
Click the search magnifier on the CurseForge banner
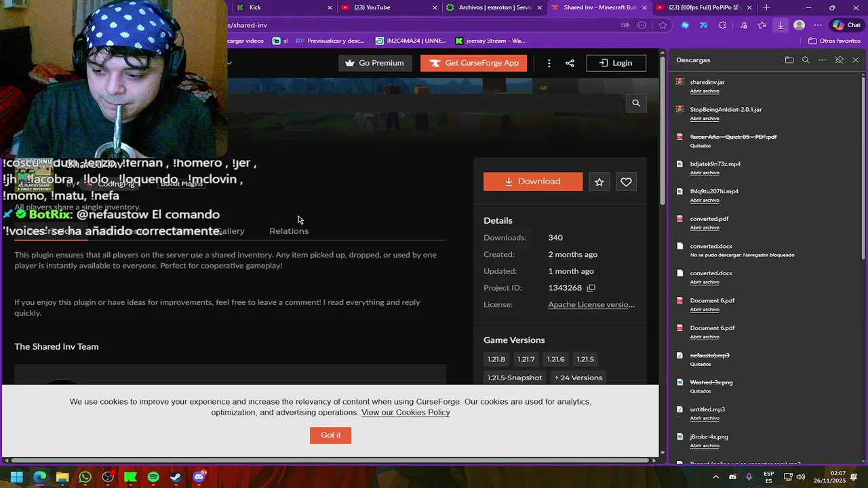click(636, 103)
